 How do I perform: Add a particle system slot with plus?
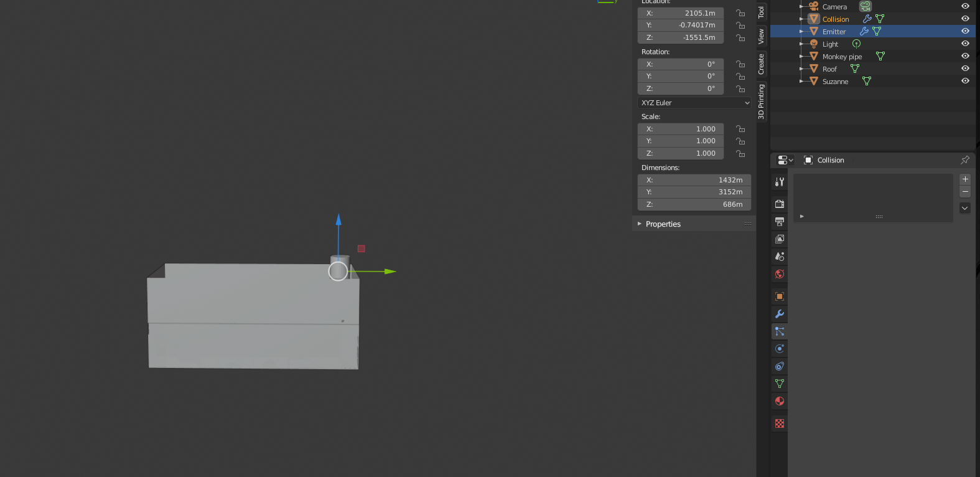click(965, 179)
